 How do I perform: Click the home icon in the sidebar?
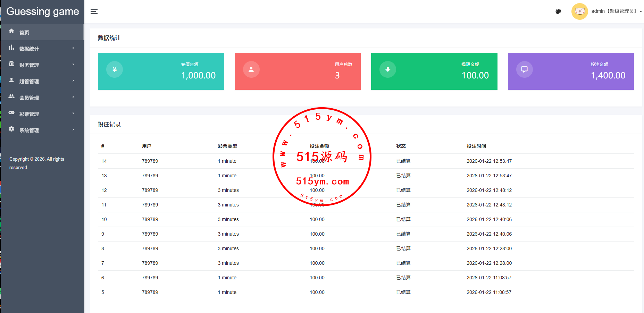(11, 31)
